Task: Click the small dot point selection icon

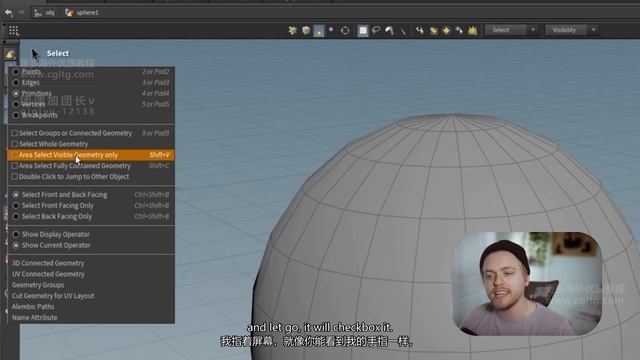Action: (331, 30)
